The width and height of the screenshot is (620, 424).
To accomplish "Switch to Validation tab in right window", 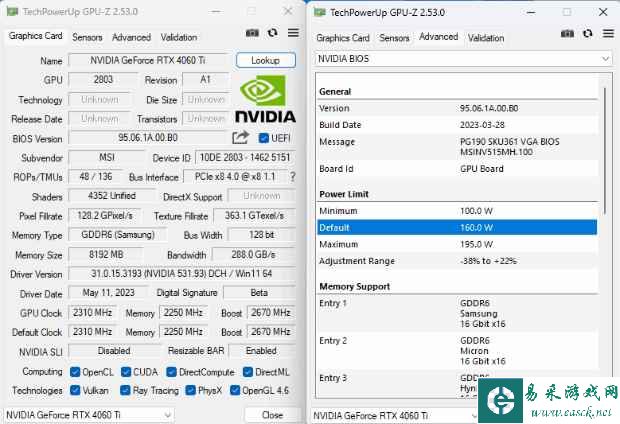I will point(486,38).
